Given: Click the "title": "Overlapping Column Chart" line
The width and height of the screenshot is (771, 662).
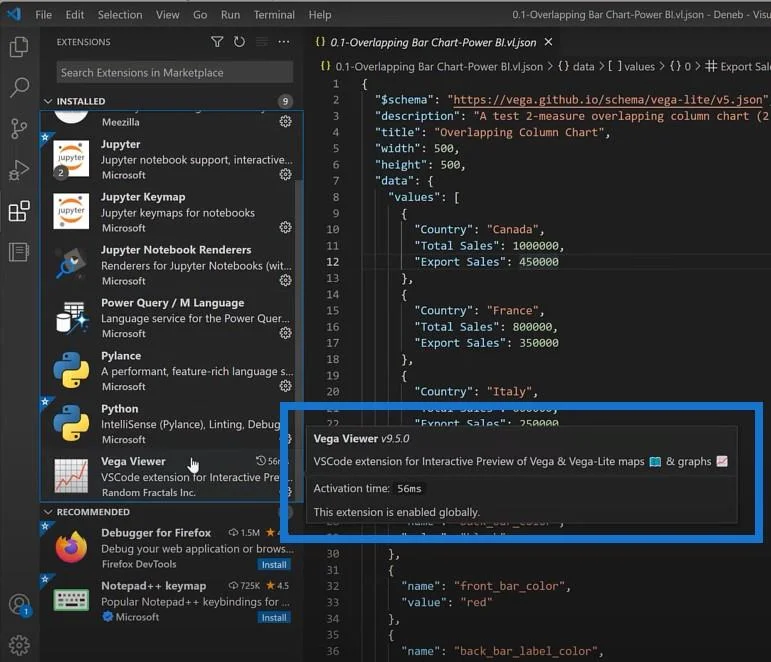Looking at the screenshot, I should [x=492, y=132].
